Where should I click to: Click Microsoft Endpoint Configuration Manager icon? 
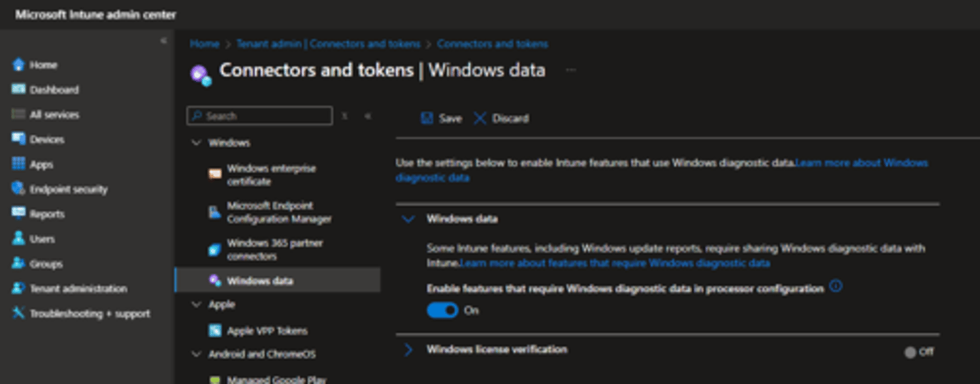214,212
